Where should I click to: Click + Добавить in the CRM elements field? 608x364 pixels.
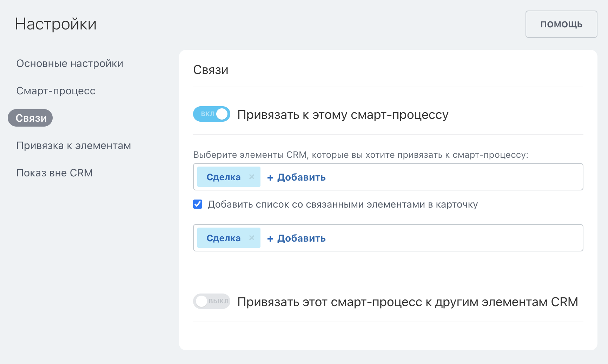(x=297, y=177)
